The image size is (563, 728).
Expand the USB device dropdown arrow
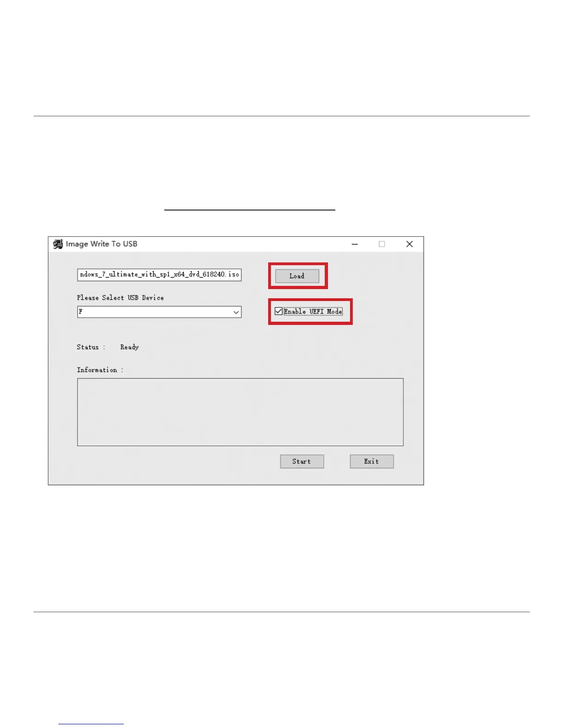tap(236, 312)
